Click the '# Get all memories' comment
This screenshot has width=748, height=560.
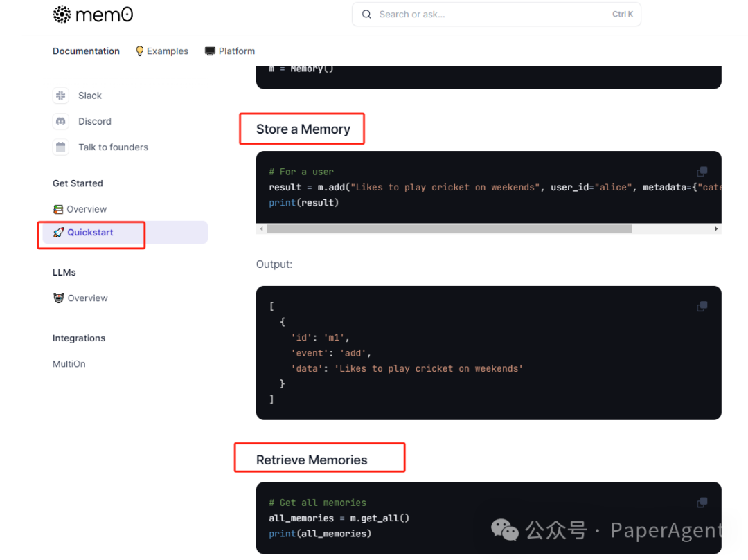(318, 503)
